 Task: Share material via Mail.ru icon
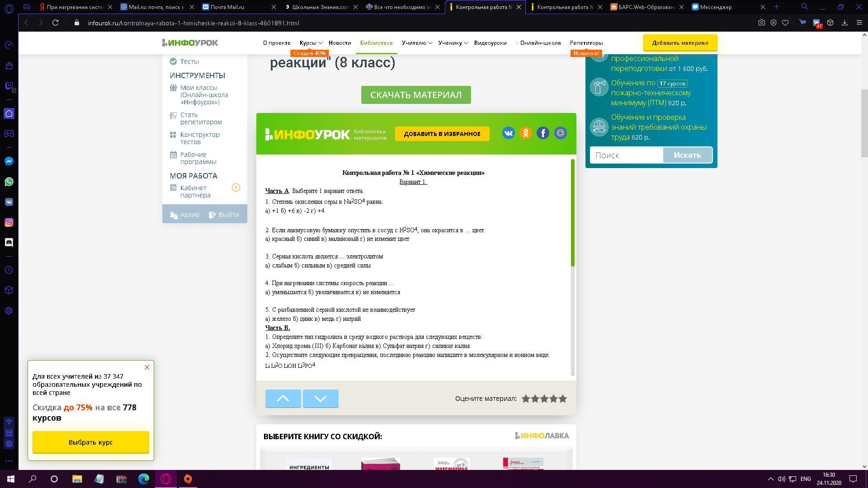(x=561, y=133)
